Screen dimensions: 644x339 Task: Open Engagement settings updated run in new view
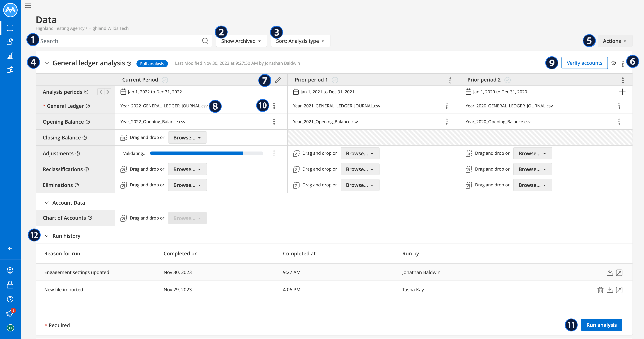[x=619, y=272]
